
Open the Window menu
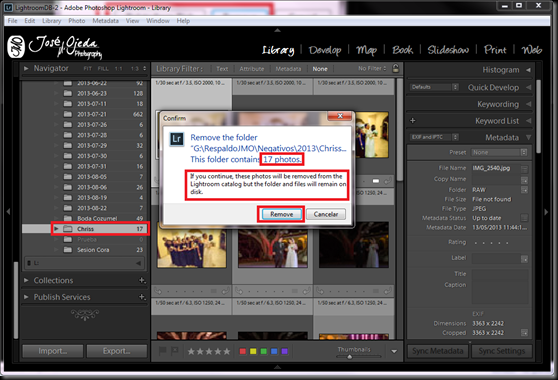158,21
